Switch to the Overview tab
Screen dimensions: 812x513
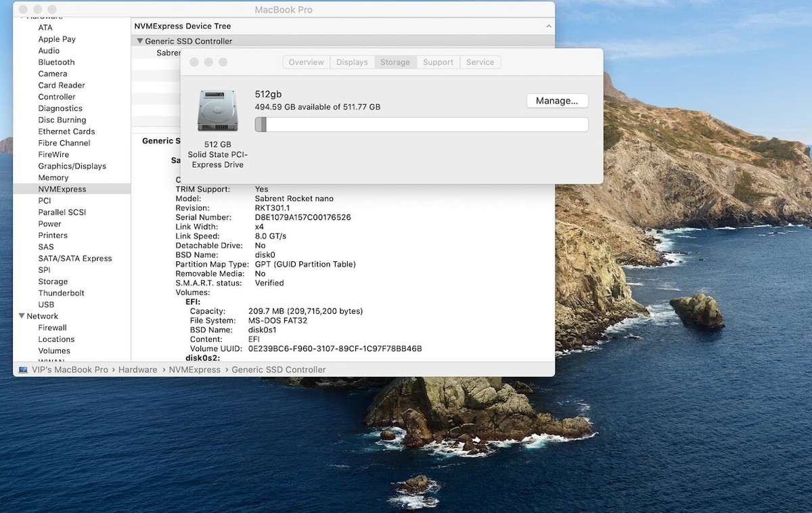[x=307, y=62]
